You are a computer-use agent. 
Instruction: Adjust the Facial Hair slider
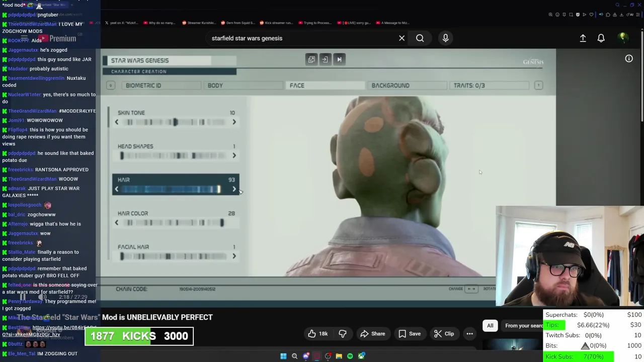pos(175,256)
